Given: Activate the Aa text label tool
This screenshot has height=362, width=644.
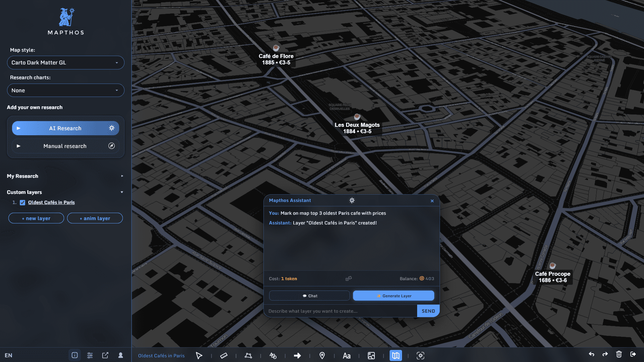Looking at the screenshot, I should pyautogui.click(x=347, y=356).
